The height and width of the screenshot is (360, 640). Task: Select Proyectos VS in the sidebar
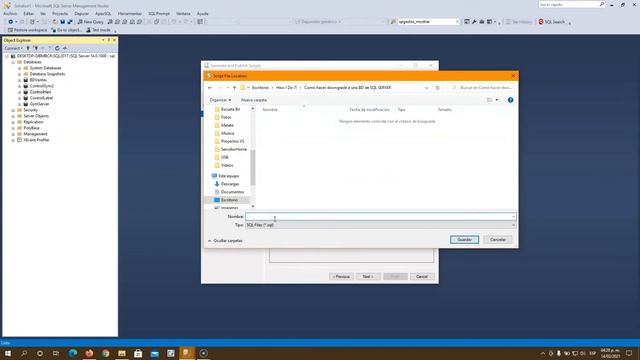232,141
